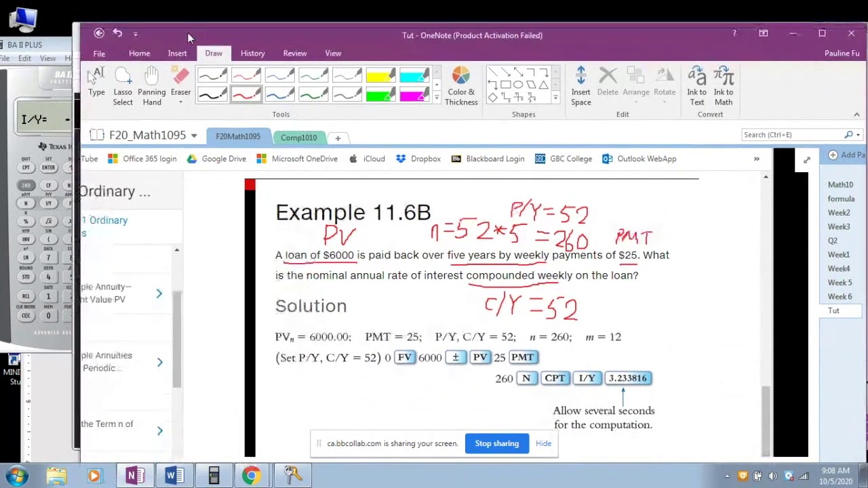Expand the Term n item chevron

point(159,431)
